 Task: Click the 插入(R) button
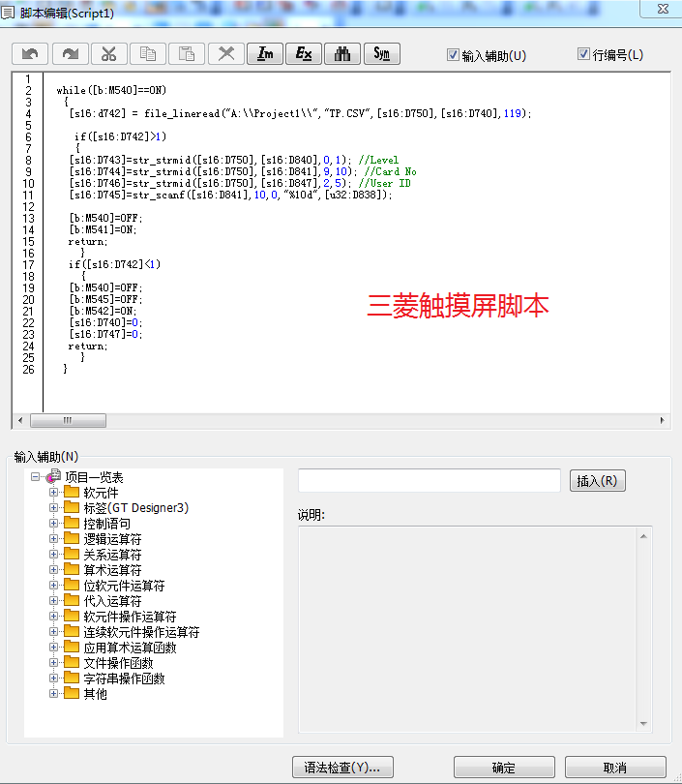(x=598, y=481)
